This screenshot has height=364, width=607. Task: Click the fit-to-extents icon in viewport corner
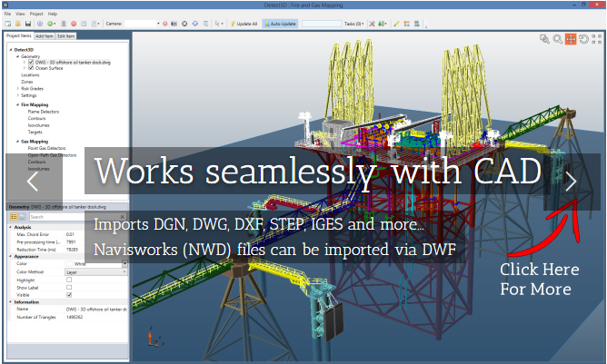point(596,39)
